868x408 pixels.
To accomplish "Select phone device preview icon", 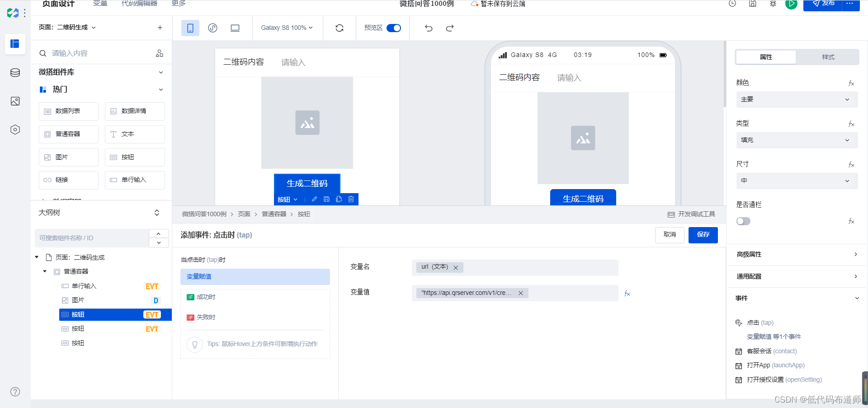I will click(190, 28).
